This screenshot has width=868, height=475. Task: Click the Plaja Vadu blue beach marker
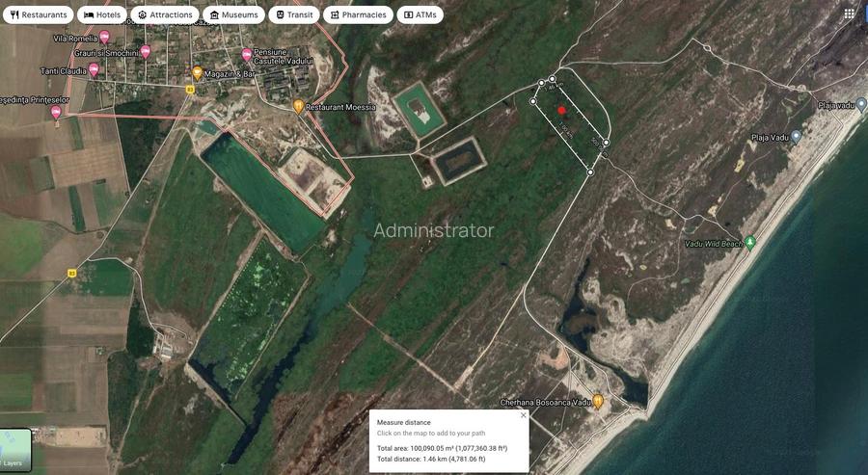click(796, 137)
